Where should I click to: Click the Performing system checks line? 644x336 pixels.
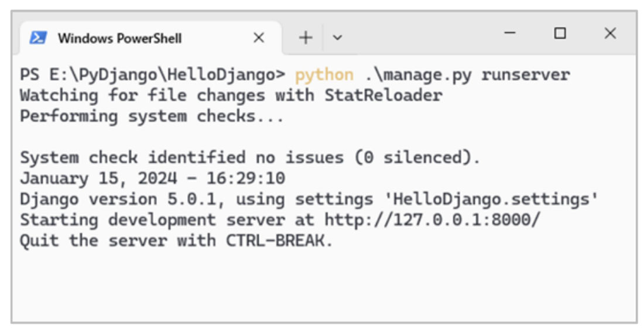[152, 116]
